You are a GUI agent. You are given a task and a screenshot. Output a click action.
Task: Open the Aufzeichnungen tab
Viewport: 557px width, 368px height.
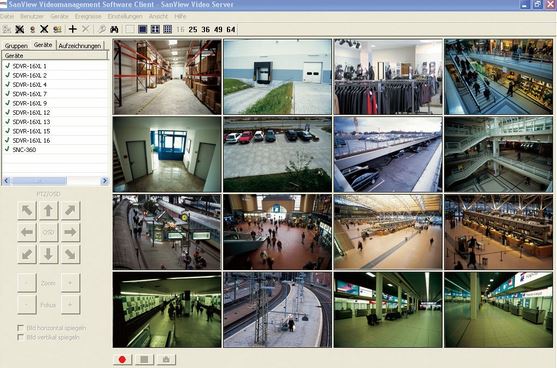[x=80, y=46]
